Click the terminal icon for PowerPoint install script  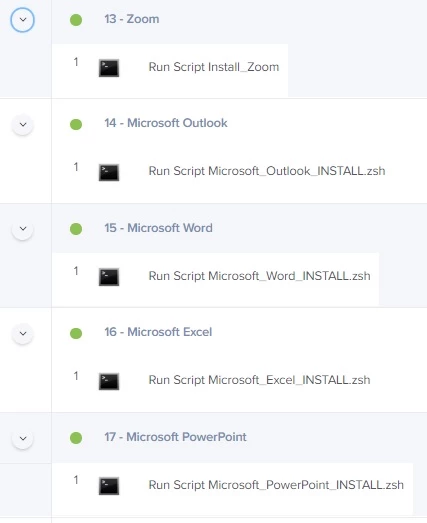tap(109, 486)
